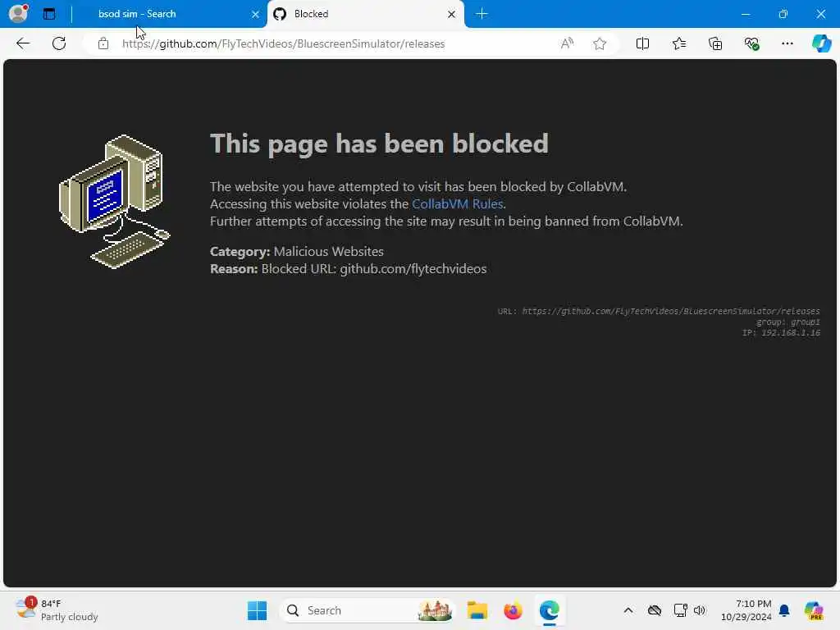Open the Copilot sidebar icon
840x630 pixels.
coord(821,43)
